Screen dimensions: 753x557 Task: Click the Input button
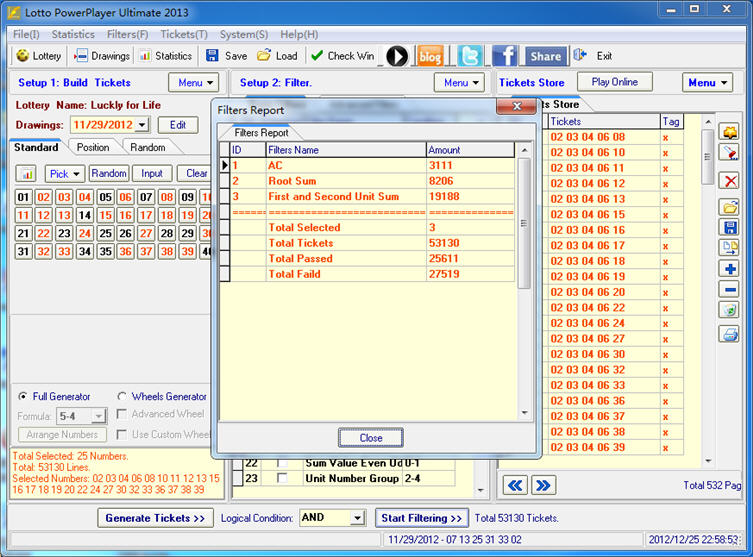(x=152, y=173)
